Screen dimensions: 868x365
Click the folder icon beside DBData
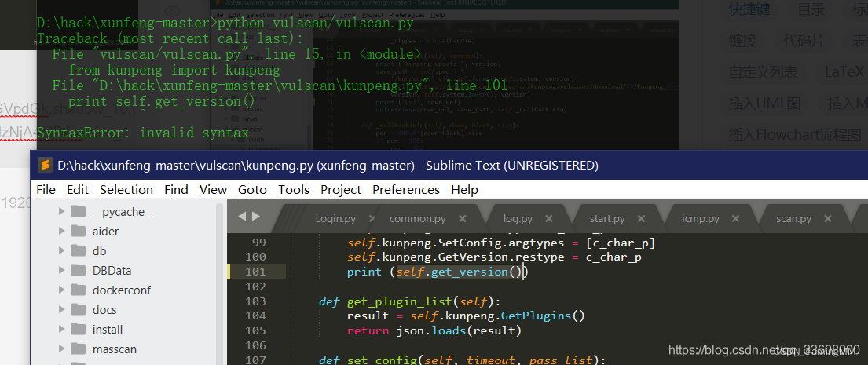78,271
